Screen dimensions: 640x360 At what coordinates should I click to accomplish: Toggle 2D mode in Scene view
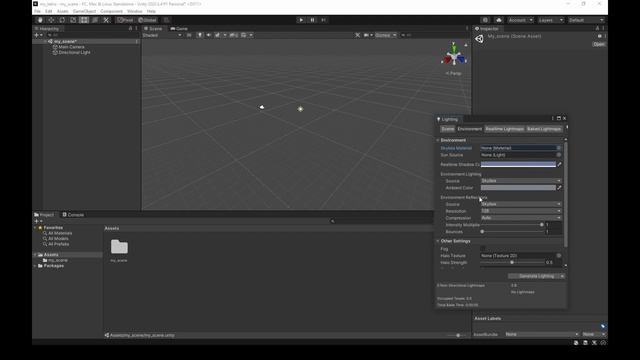189,35
